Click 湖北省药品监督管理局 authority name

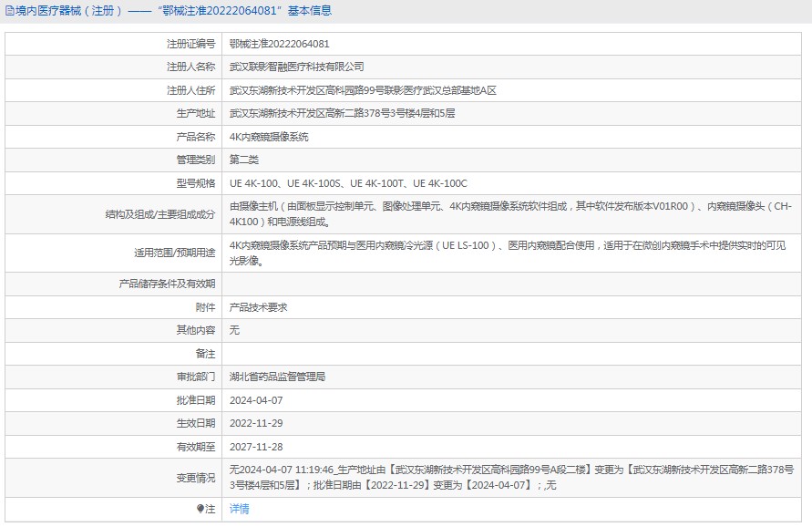coord(278,377)
